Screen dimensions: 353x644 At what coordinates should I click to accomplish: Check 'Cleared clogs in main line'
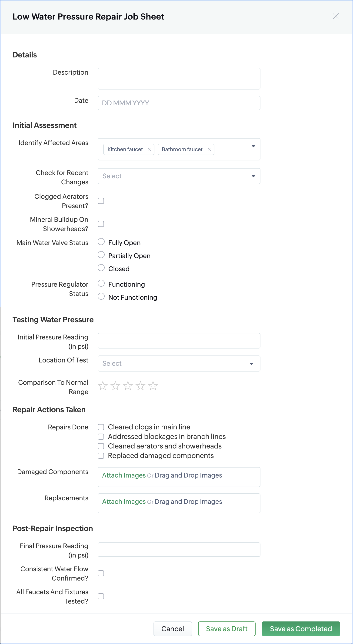[x=101, y=427]
